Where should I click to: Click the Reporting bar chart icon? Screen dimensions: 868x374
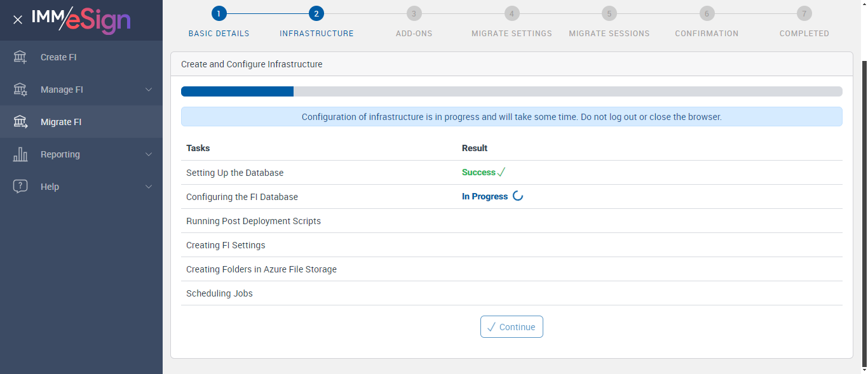click(20, 154)
